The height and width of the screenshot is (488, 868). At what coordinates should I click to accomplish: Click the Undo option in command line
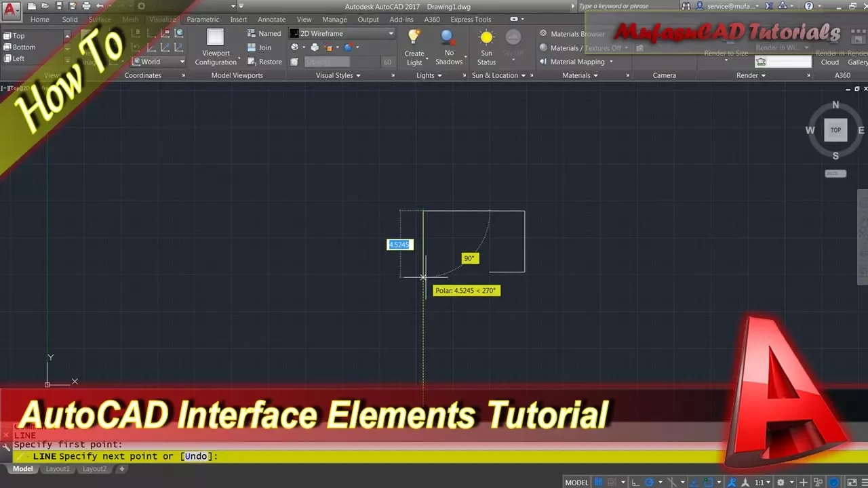196,456
